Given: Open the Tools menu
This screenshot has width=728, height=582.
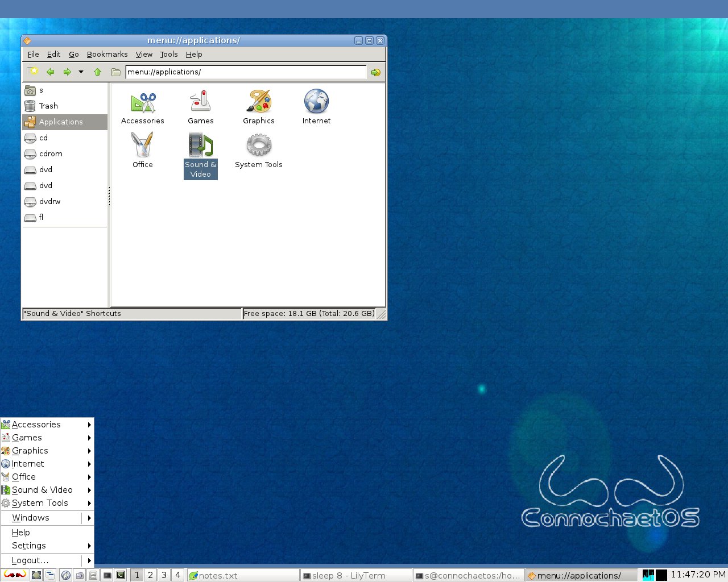Looking at the screenshot, I should [169, 55].
